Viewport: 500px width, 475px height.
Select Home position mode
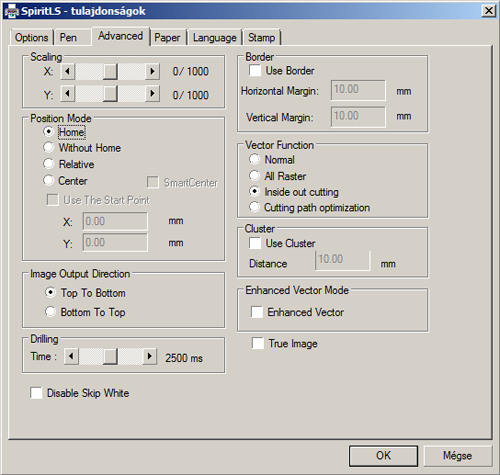click(64, 132)
